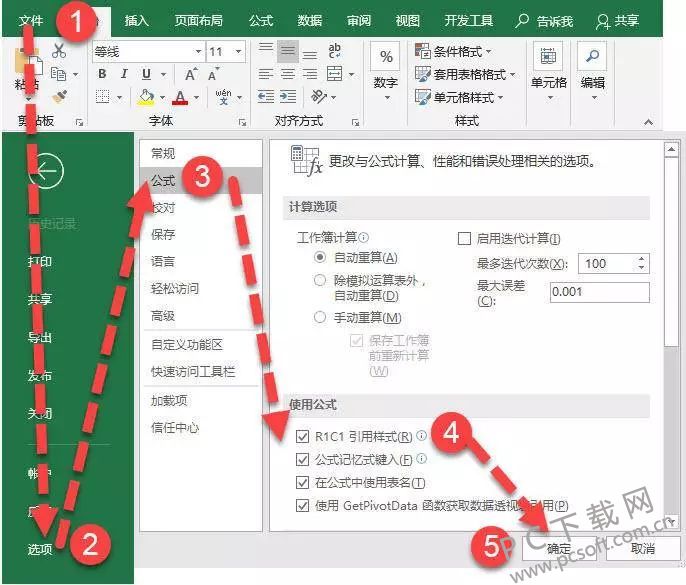This screenshot has width=686, height=585.
Task: Enable the 启用迭代计算 checkbox
Action: pyautogui.click(x=464, y=238)
